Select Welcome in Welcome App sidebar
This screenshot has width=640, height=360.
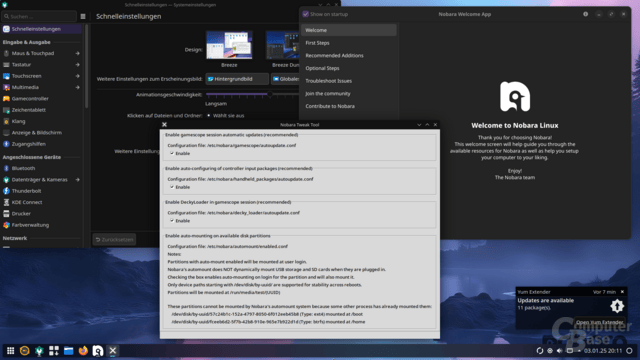click(x=349, y=30)
